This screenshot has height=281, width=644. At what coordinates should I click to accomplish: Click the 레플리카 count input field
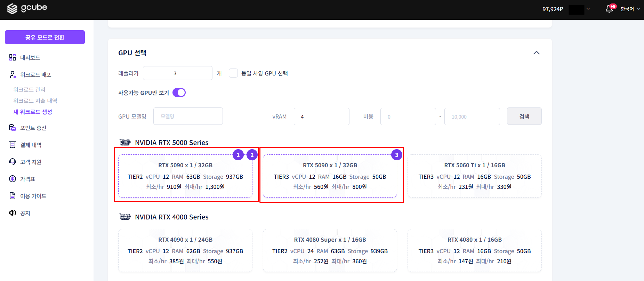click(x=178, y=73)
